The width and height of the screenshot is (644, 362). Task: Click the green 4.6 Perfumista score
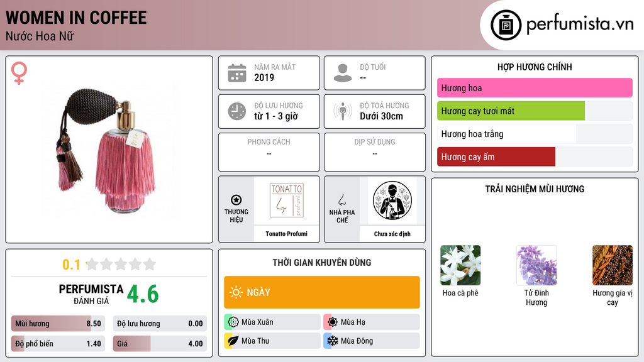pyautogui.click(x=143, y=294)
